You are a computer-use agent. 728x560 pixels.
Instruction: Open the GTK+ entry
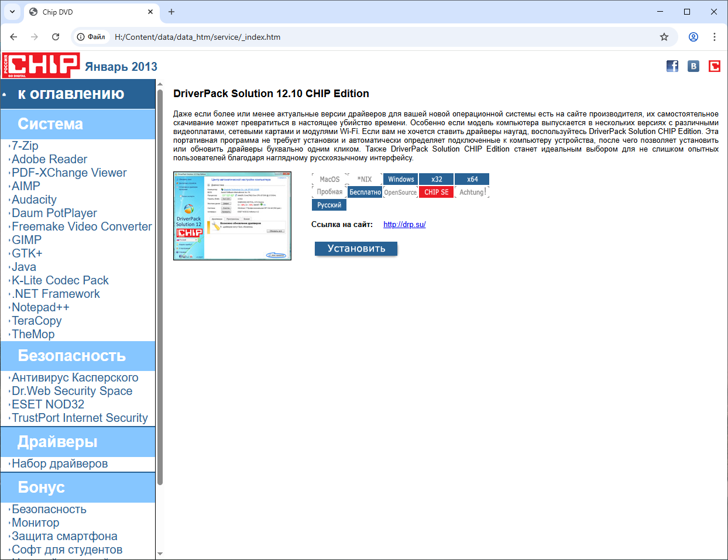(x=27, y=253)
